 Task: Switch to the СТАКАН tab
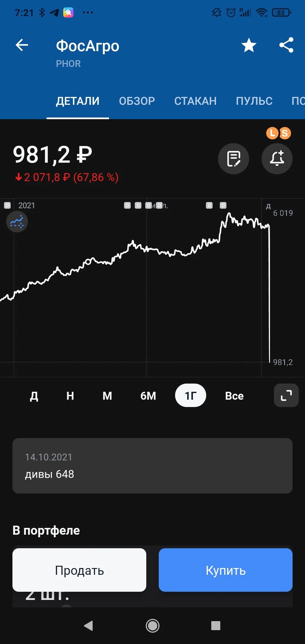[195, 101]
